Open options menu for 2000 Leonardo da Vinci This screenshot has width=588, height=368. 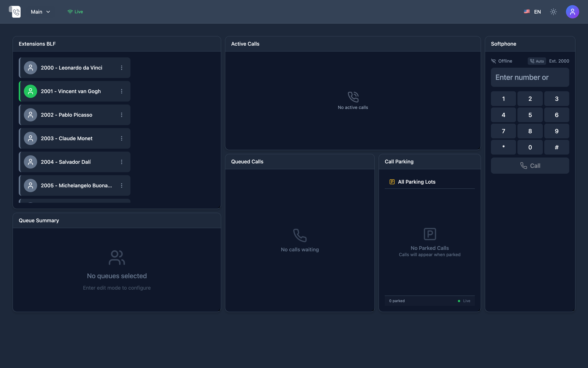pyautogui.click(x=121, y=68)
